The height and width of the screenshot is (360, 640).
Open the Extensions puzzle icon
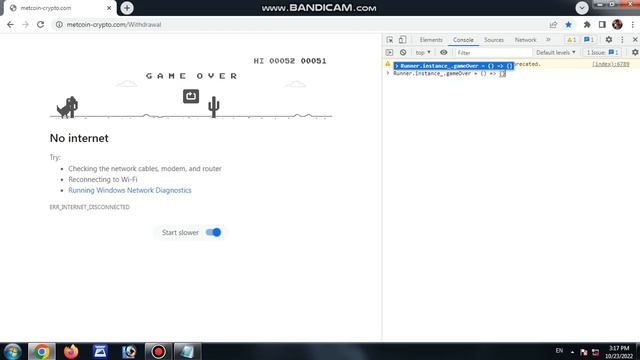tap(587, 24)
